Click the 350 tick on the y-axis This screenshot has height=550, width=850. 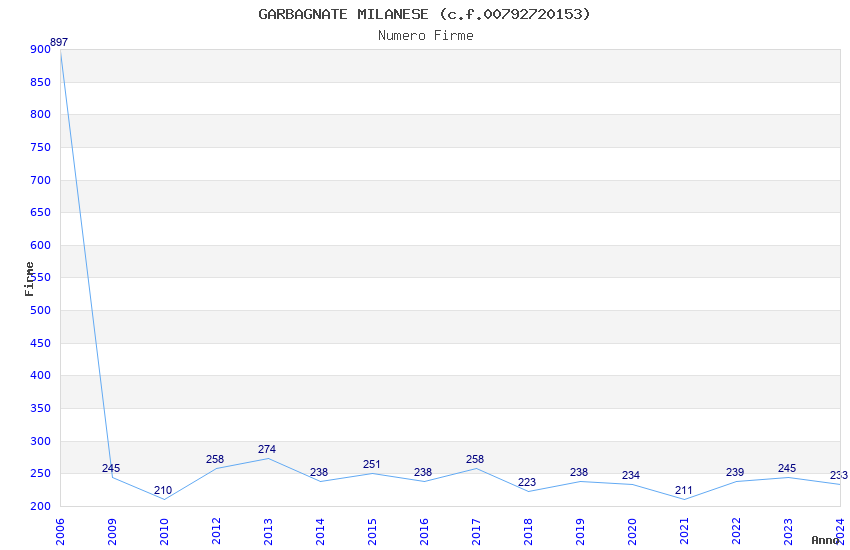pyautogui.click(x=41, y=409)
